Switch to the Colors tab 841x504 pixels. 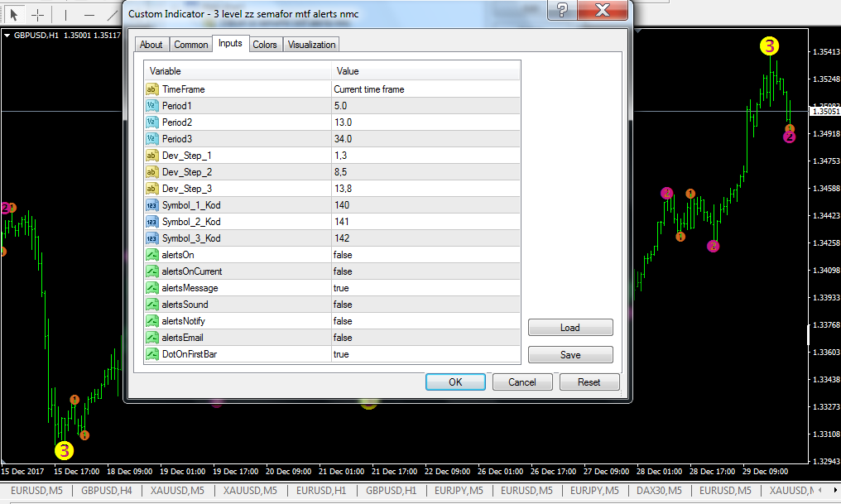265,45
